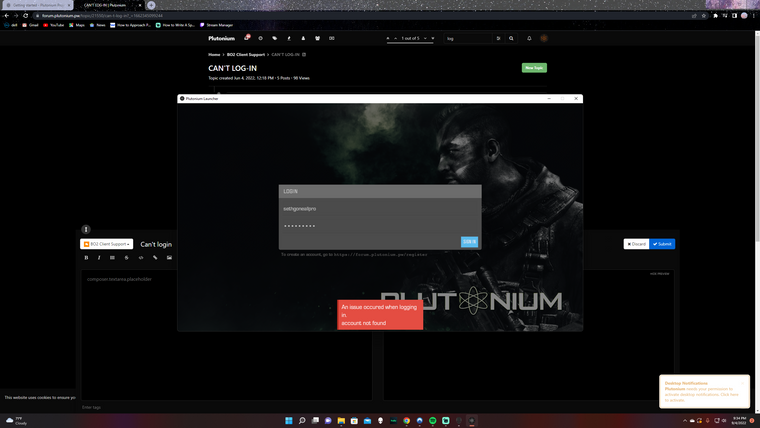Screen dimensions: 760x428
Task: Click Plutonium forum logo
Action: click(222, 38)
